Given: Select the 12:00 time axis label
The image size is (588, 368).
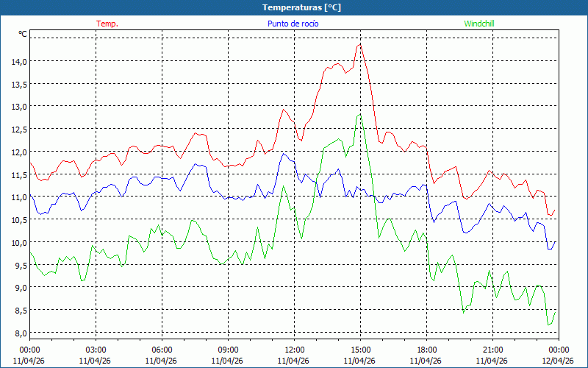Looking at the screenshot, I should pyautogui.click(x=294, y=350).
